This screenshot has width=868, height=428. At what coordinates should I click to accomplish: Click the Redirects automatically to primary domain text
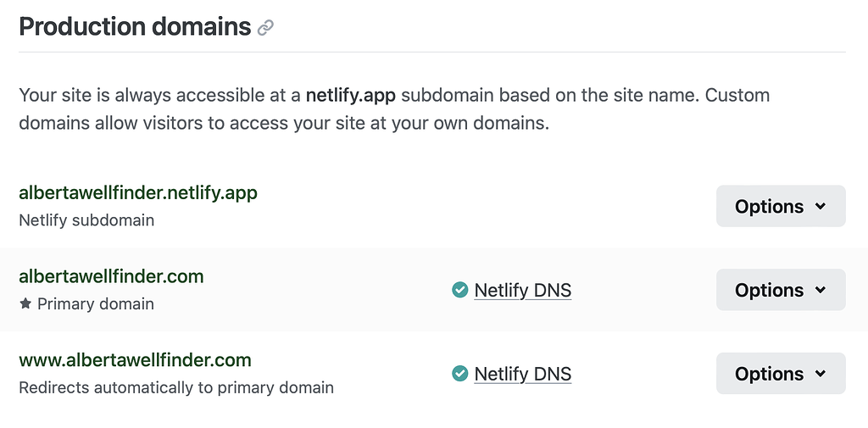[176, 387]
